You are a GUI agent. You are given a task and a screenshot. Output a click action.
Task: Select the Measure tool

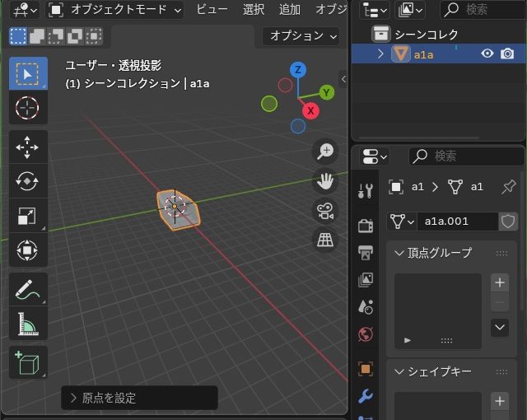[x=28, y=324]
